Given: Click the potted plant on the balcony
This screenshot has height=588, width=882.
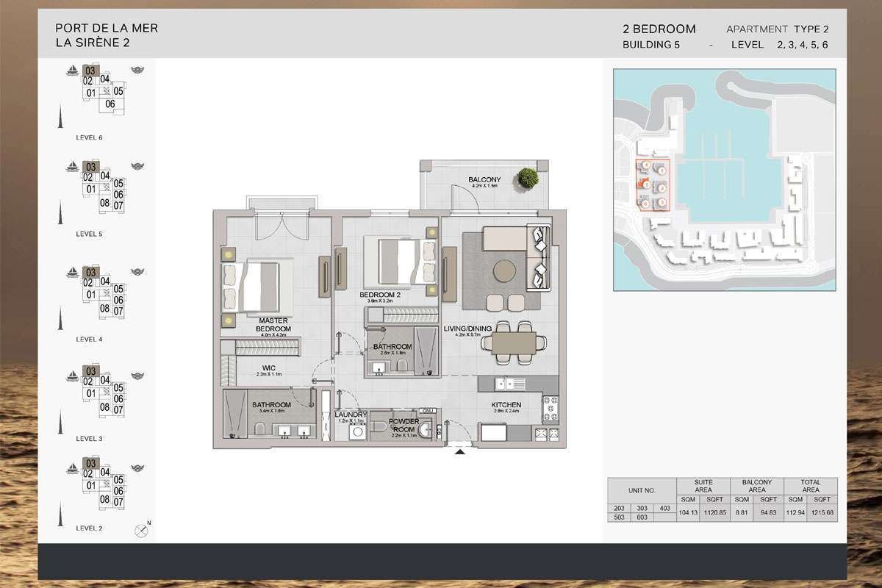Looking at the screenshot, I should click(526, 177).
